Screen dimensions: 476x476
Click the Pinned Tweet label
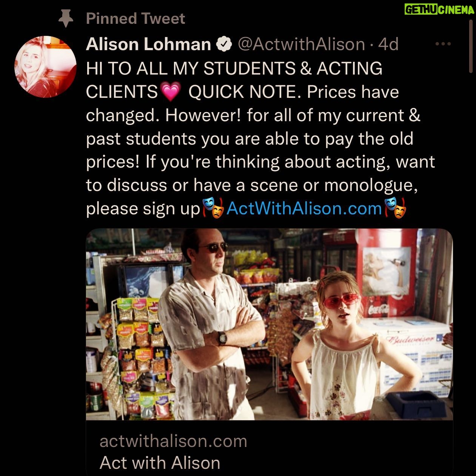pyautogui.click(x=136, y=18)
